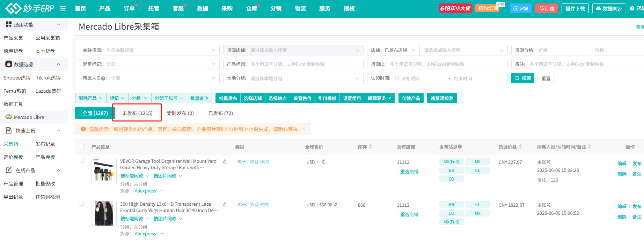Click the 在线产品 edit icon
Image resolution: width=644 pixels, height=243 pixels.
tap(9, 170)
